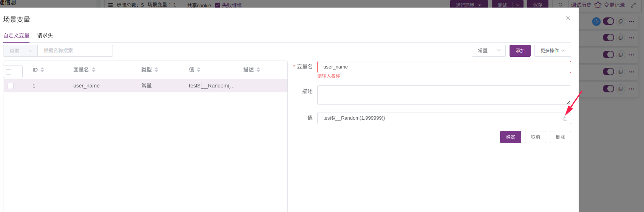
Task: Open more options for the fifth step
Action: (x=632, y=89)
